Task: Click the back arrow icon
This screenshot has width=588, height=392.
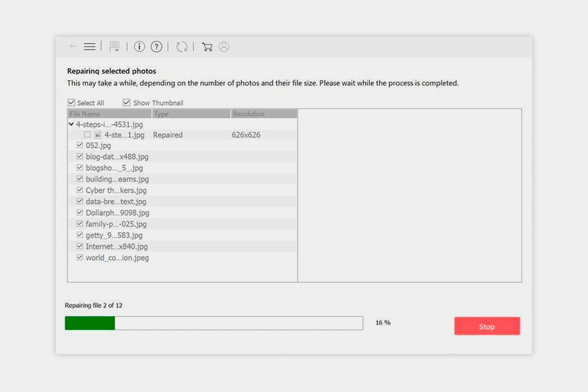Action: pyautogui.click(x=72, y=46)
